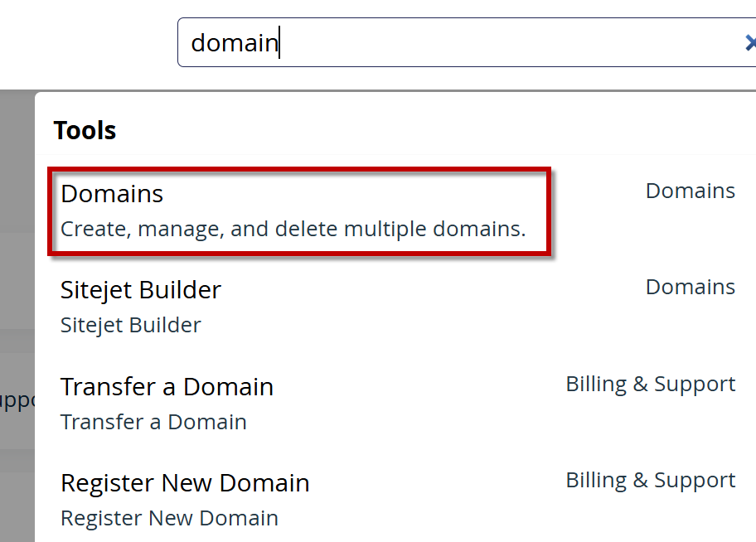Choose the large Register New Domain title
Screen dimensions: 756x542
pos(185,483)
